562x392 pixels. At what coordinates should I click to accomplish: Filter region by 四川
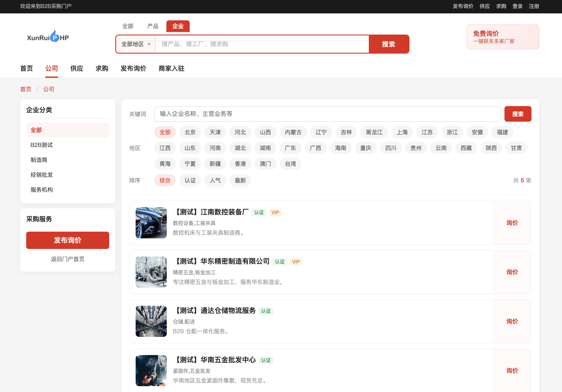(x=391, y=148)
